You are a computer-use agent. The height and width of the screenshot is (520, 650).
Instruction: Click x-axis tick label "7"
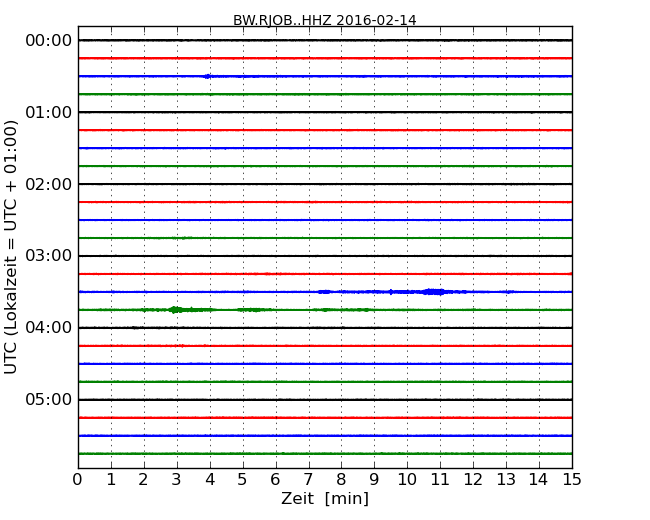click(x=308, y=479)
